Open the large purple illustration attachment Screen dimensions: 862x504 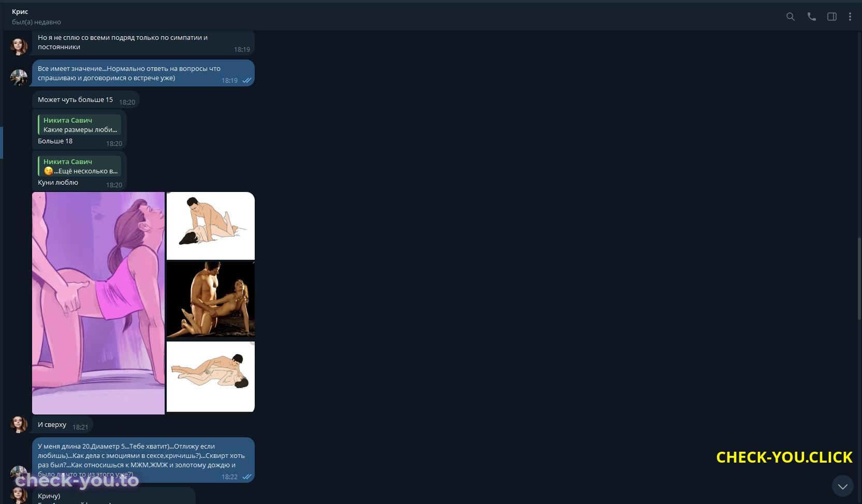[x=98, y=303]
